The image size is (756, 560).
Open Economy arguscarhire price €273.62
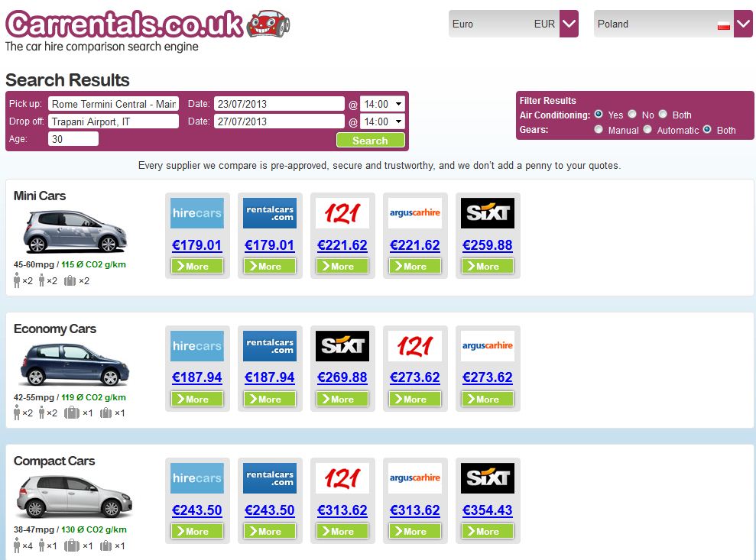(488, 377)
